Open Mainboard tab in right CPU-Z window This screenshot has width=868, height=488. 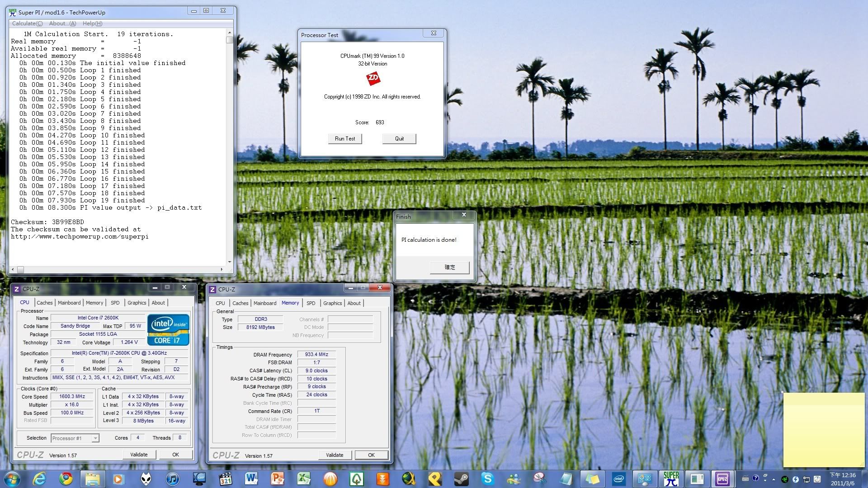tap(265, 303)
